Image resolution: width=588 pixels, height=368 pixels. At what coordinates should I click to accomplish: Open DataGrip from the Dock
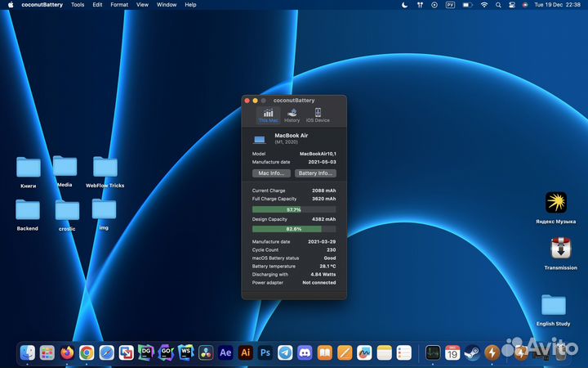point(146,352)
